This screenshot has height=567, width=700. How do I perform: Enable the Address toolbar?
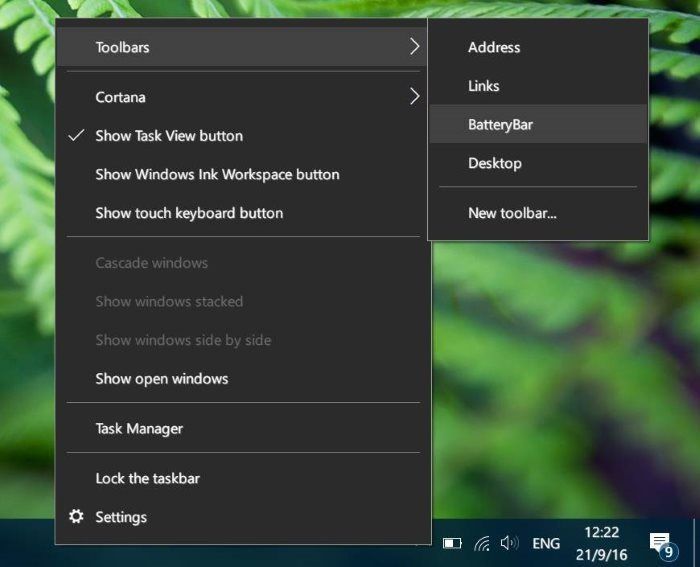click(x=538, y=47)
